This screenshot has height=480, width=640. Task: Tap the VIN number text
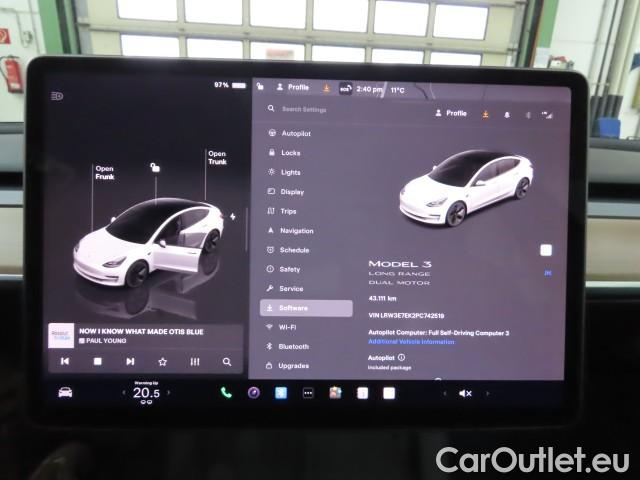(x=406, y=316)
